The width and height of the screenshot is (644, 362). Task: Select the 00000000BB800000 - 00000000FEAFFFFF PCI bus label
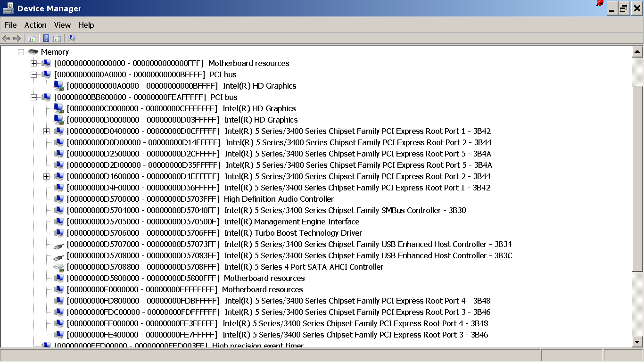point(146,97)
